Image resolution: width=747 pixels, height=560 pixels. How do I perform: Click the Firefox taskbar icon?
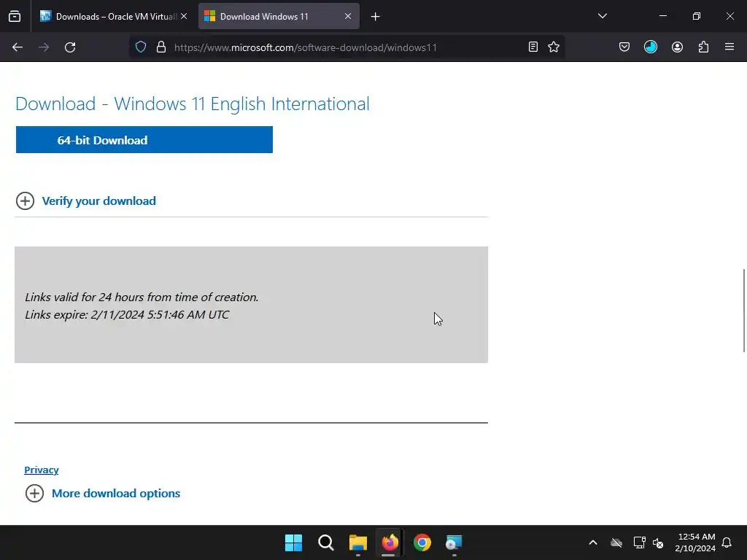click(x=390, y=542)
